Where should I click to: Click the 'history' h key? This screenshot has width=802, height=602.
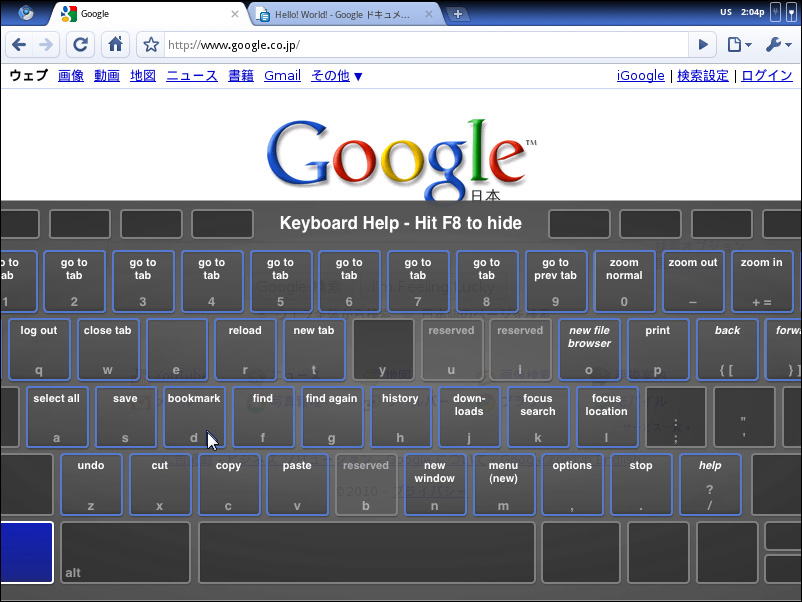(x=400, y=417)
